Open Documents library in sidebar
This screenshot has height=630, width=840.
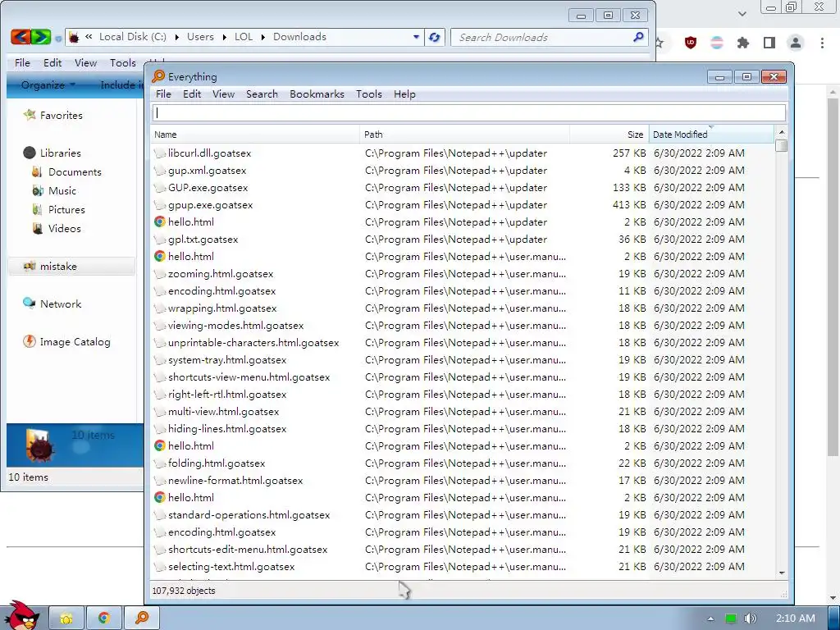(66, 172)
